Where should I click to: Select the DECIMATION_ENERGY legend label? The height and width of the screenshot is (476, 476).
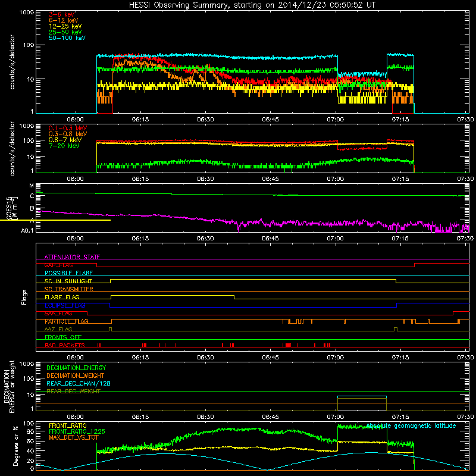(76, 368)
